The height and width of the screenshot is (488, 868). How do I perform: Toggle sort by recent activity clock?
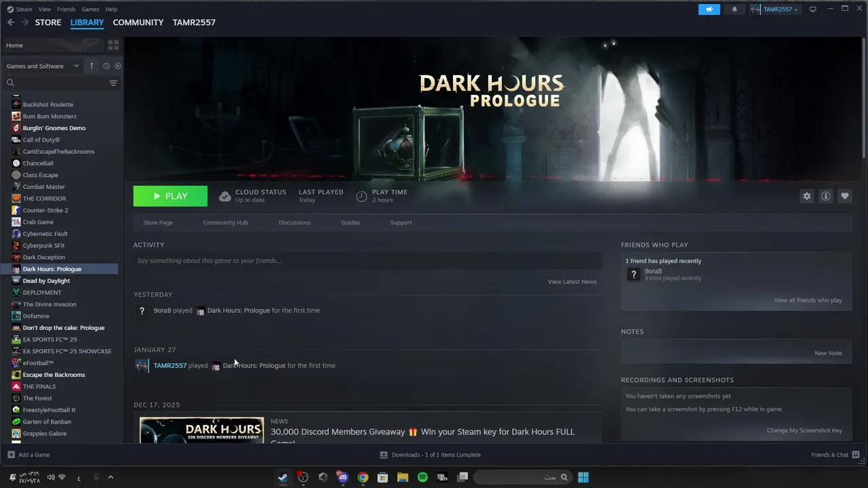106,66
